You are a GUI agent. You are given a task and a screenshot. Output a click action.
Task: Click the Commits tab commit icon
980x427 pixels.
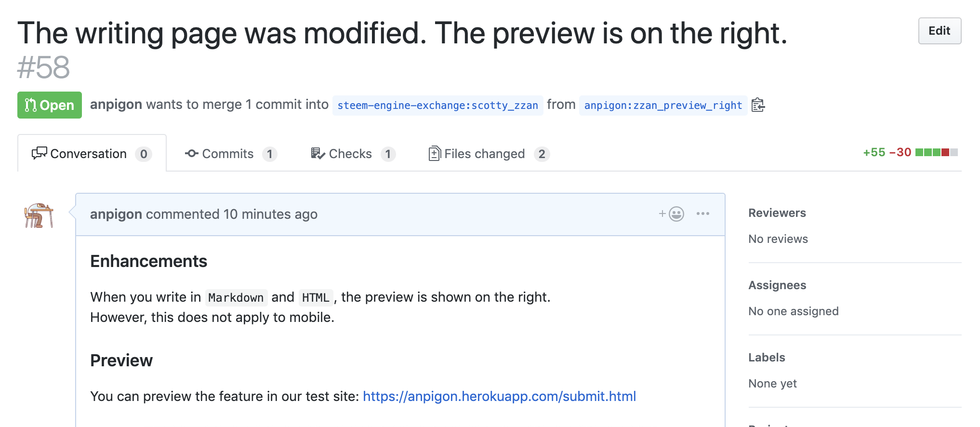pyautogui.click(x=191, y=153)
